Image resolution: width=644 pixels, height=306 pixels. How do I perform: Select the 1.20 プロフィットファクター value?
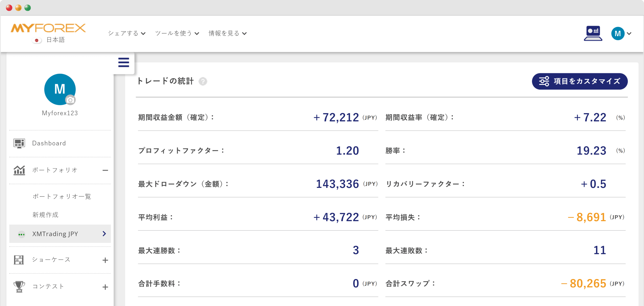(x=348, y=151)
